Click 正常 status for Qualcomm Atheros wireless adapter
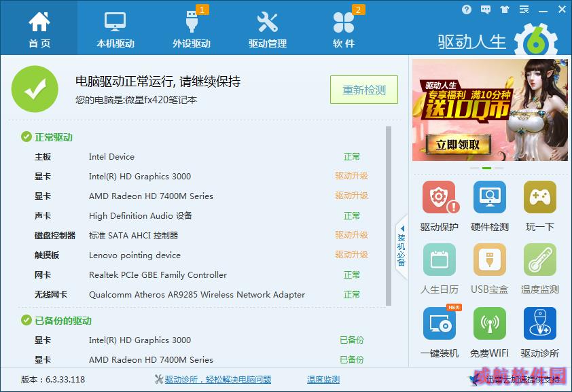This screenshot has width=572, height=392. point(352,294)
